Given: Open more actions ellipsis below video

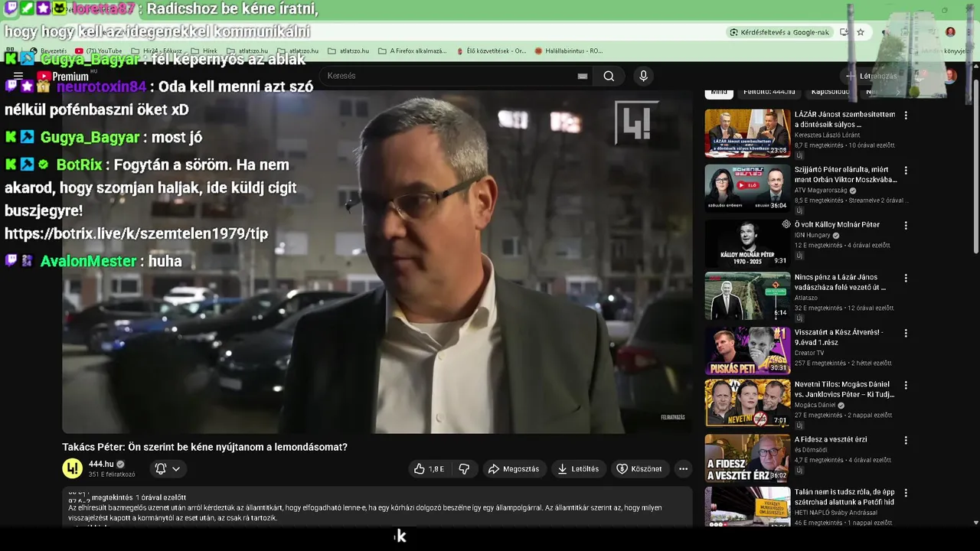Looking at the screenshot, I should pos(683,468).
